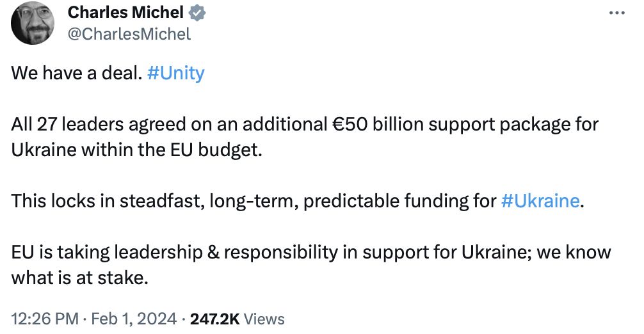The image size is (644, 334).
Task: Open the more options ellipsis menu
Action: 615,13
